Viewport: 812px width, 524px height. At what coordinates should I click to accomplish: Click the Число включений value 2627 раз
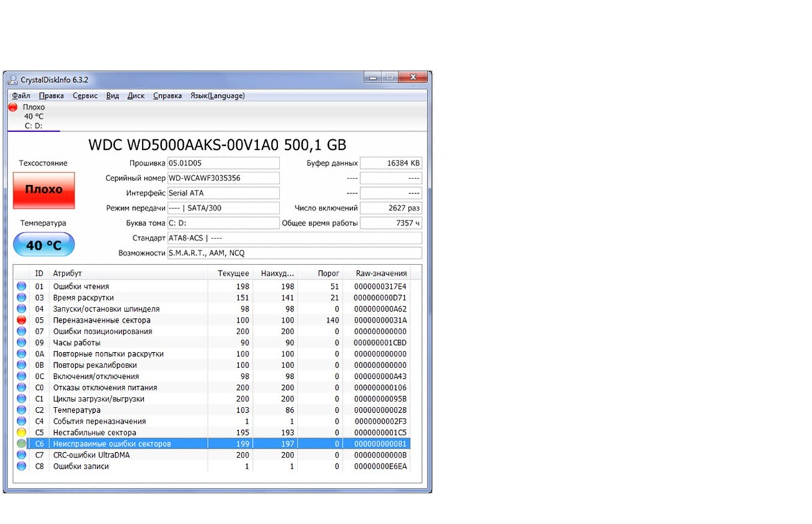[x=391, y=208]
